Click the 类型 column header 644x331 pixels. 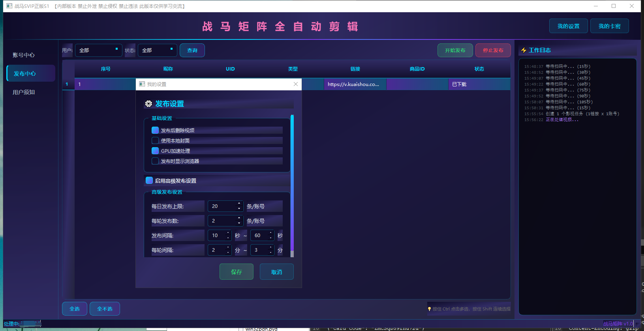click(x=293, y=69)
